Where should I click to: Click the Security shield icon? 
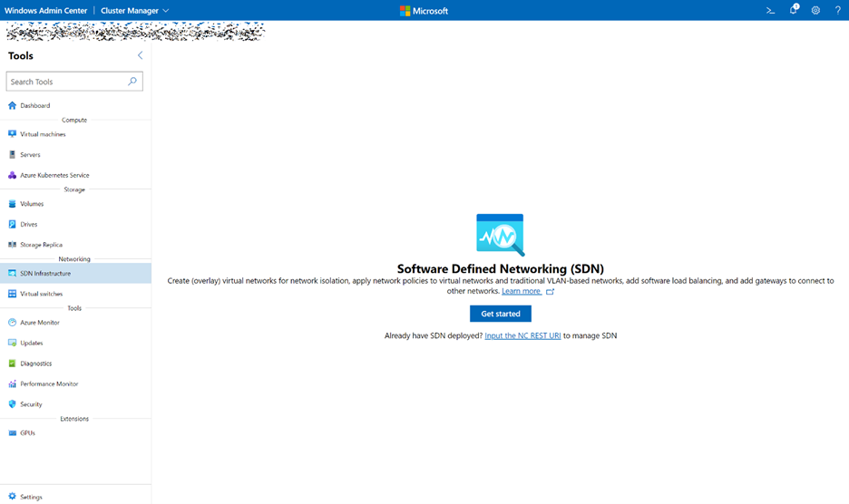(12, 404)
